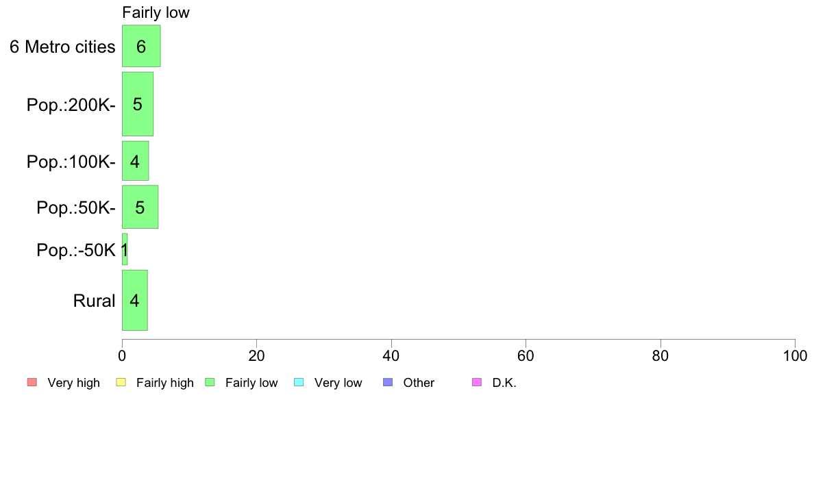Click the Rural axis label
Image resolution: width=814 pixels, height=504 pixels.
coord(94,301)
